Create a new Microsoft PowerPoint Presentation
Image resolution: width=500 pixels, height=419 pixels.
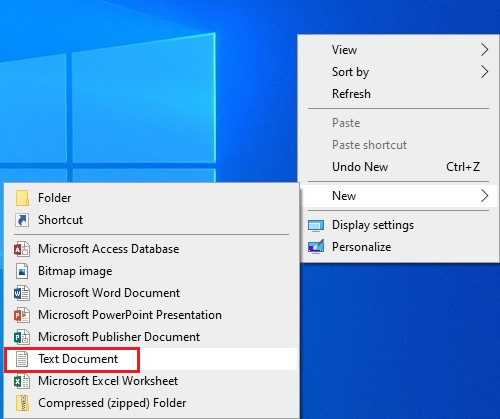(x=151, y=315)
